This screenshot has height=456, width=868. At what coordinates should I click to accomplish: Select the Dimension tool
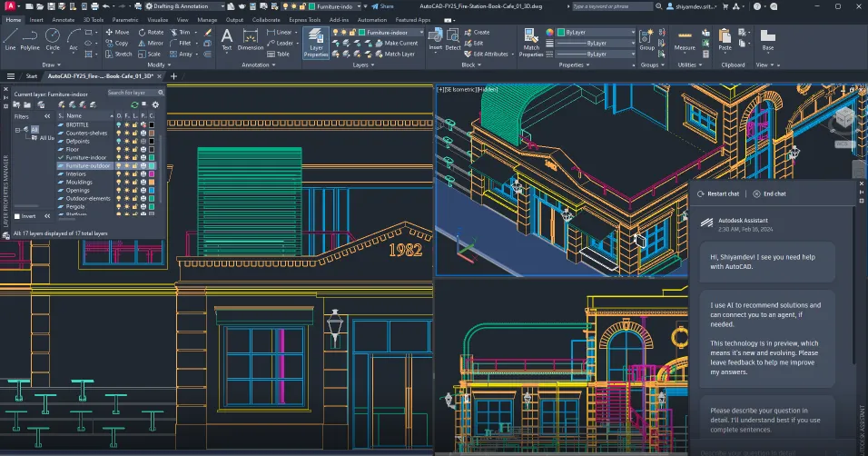(251, 39)
